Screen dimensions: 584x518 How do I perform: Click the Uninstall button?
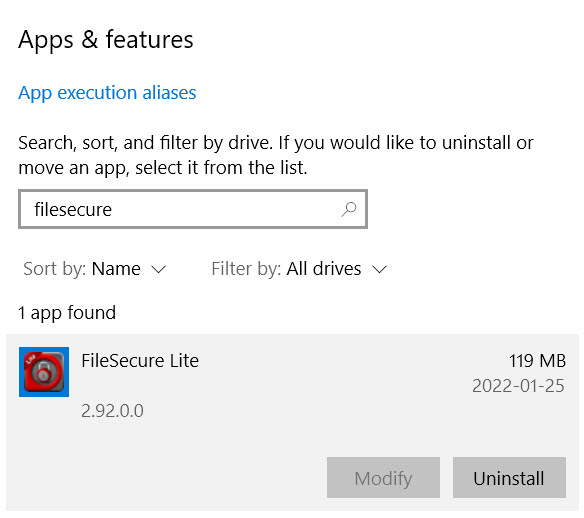509,478
